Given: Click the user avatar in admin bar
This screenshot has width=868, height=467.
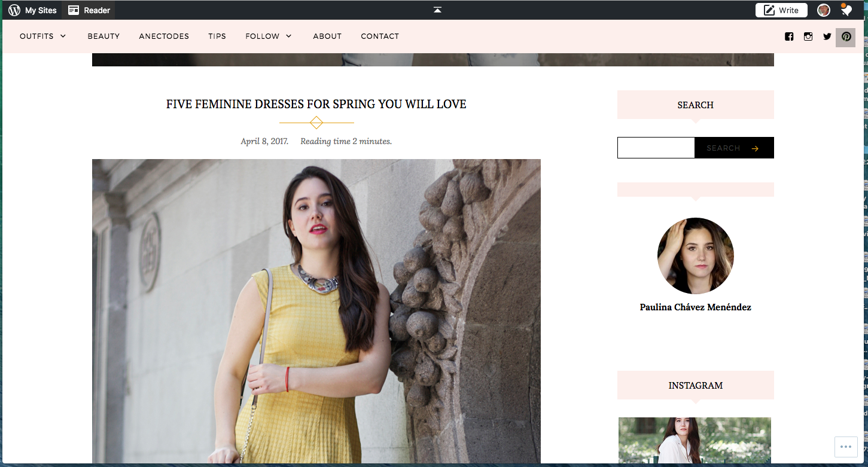Looking at the screenshot, I should (824, 10).
